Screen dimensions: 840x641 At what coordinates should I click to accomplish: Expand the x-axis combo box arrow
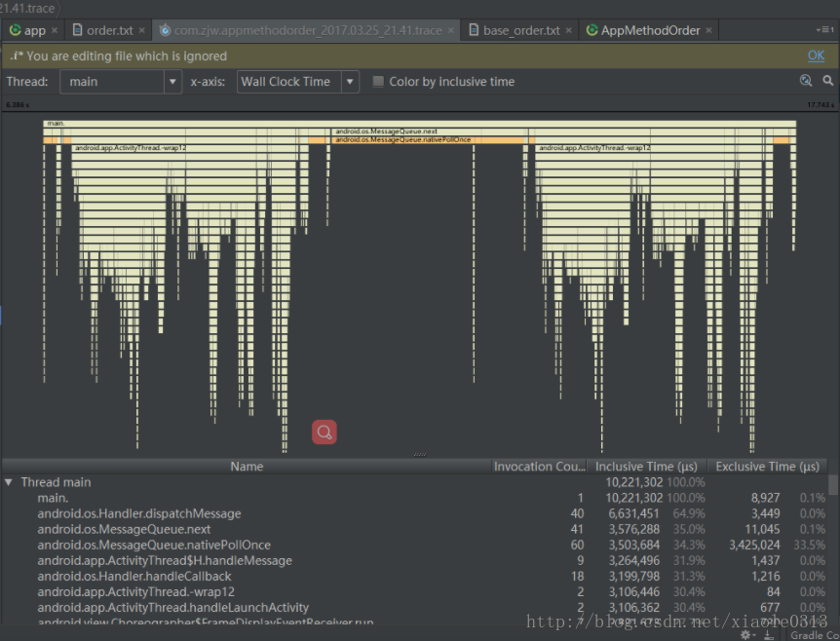click(350, 82)
